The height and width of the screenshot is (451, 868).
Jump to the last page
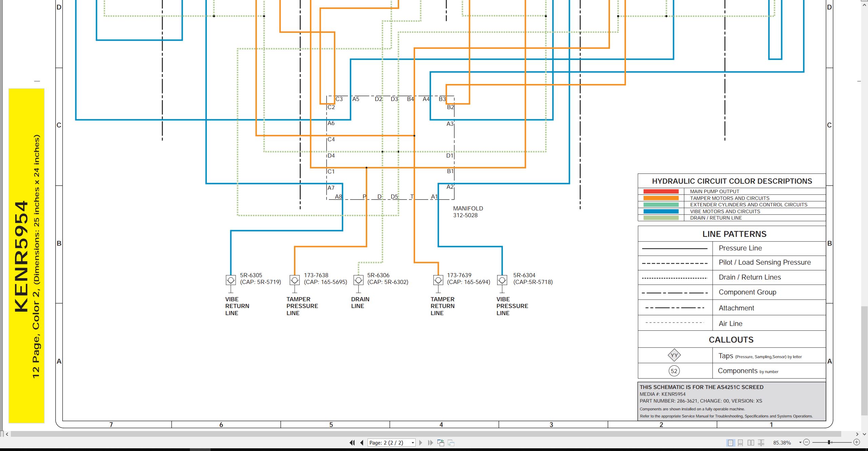[430, 443]
